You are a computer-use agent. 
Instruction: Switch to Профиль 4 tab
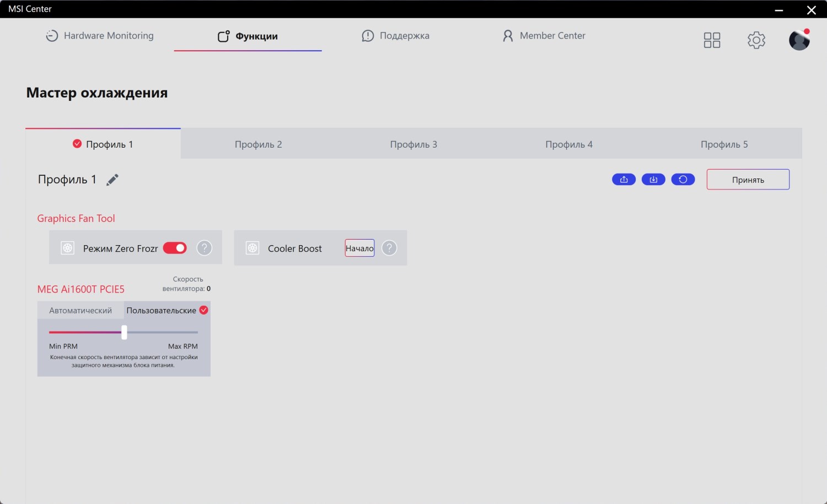coord(568,144)
